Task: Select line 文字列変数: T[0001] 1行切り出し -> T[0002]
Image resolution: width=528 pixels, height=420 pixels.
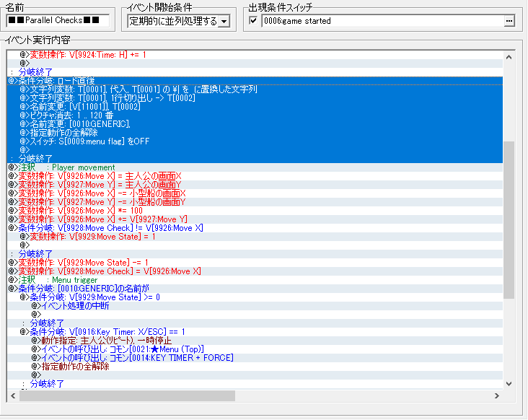Action: (255, 98)
